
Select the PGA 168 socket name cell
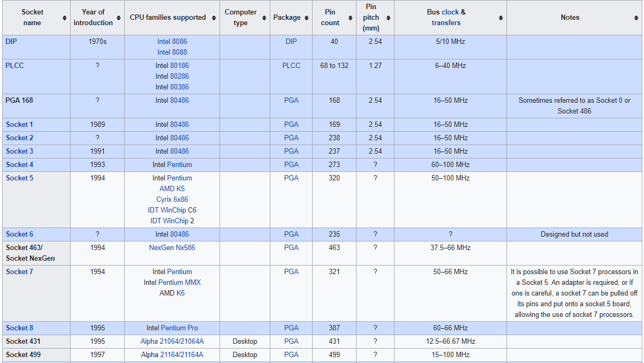coord(36,106)
